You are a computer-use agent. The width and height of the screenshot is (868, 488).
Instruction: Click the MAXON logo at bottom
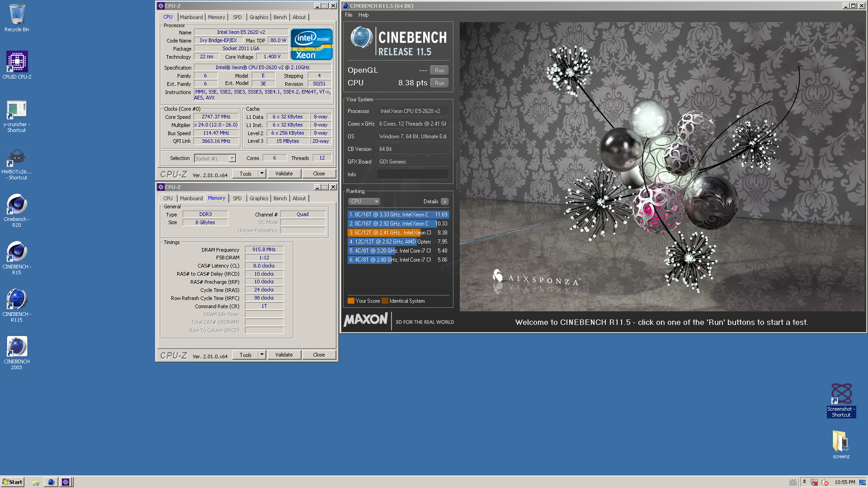click(366, 319)
